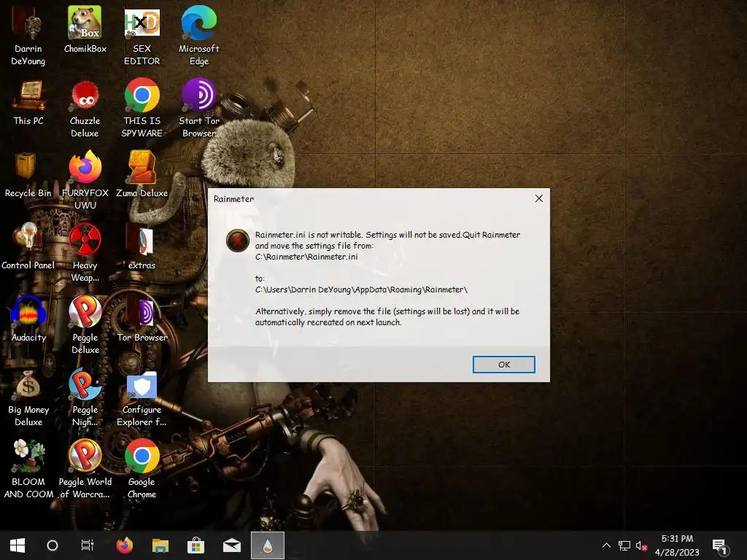Select the Peggle Nights game icon

[85, 397]
